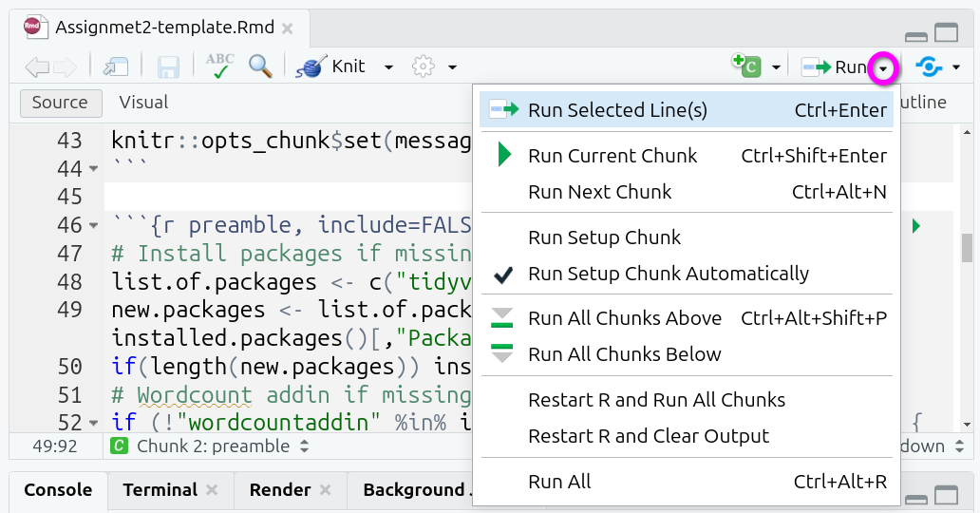Click the forward navigation arrow icon

pos(65,66)
